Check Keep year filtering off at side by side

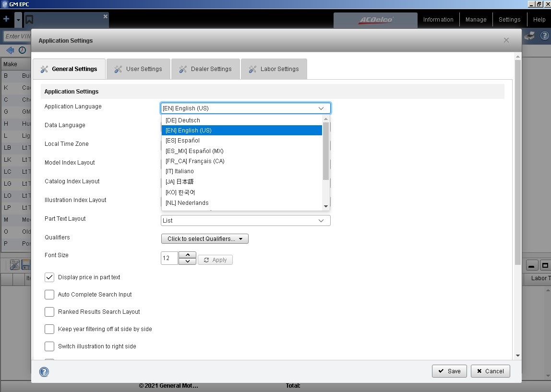pyautogui.click(x=49, y=329)
